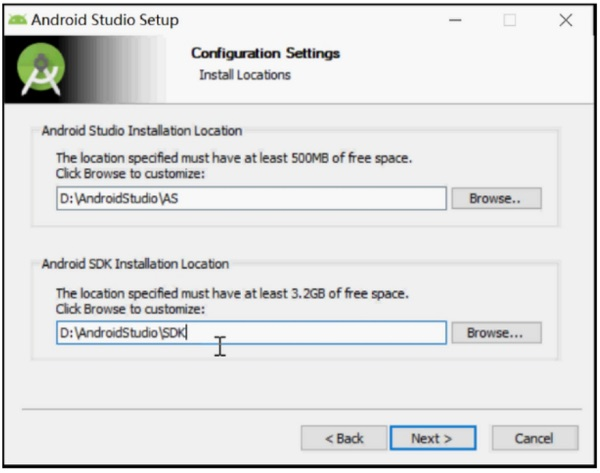The width and height of the screenshot is (600, 473).
Task: Click the disabled maximize window button
Action: click(509, 20)
